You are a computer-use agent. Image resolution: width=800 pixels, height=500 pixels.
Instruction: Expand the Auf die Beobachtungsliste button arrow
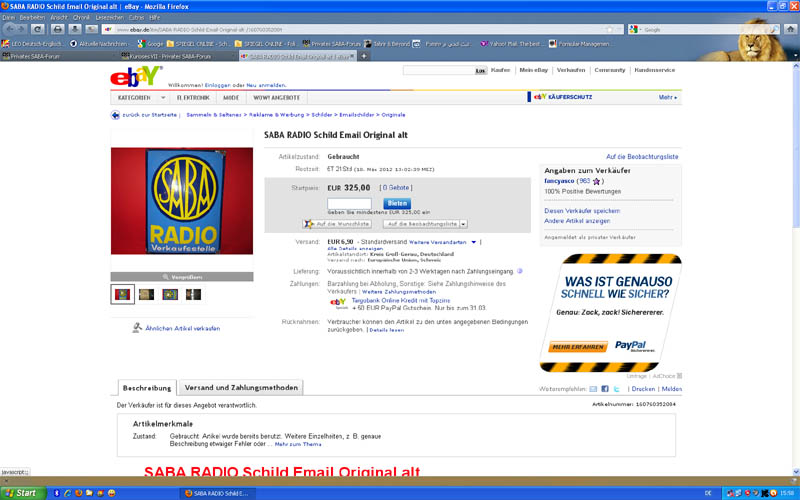pos(463,224)
